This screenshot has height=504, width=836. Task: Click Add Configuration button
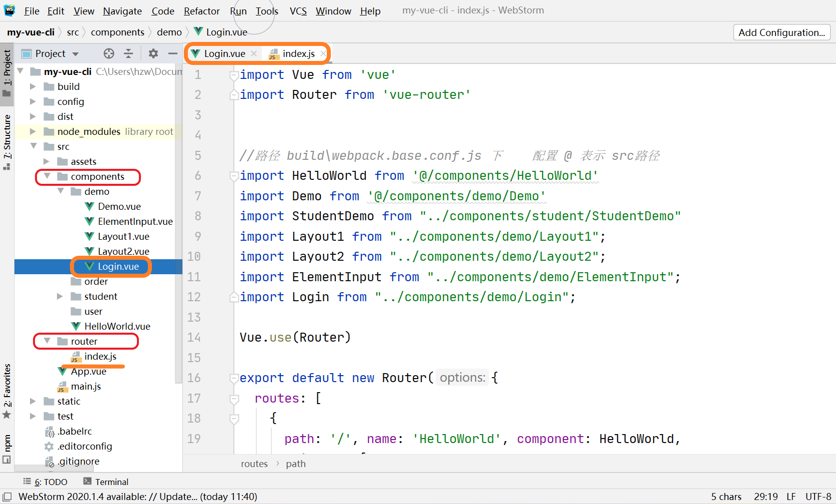pos(782,32)
